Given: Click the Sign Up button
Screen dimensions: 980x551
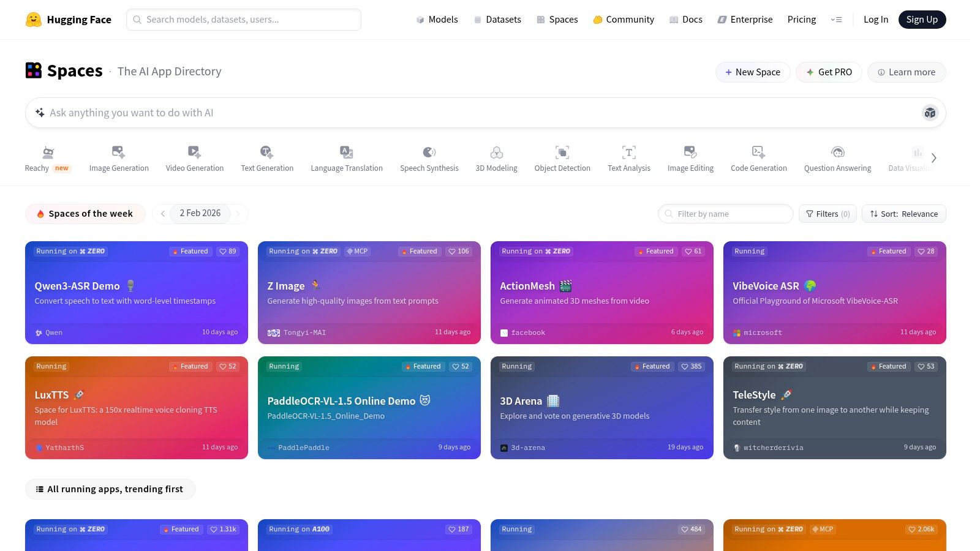Looking at the screenshot, I should [922, 20].
